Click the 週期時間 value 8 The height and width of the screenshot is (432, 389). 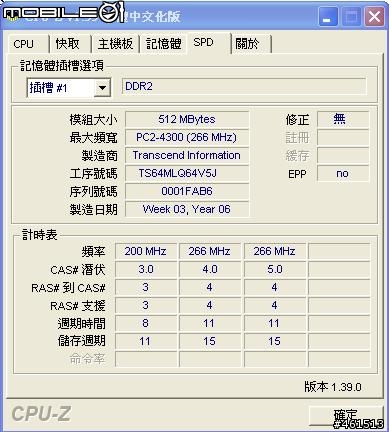pos(146,323)
